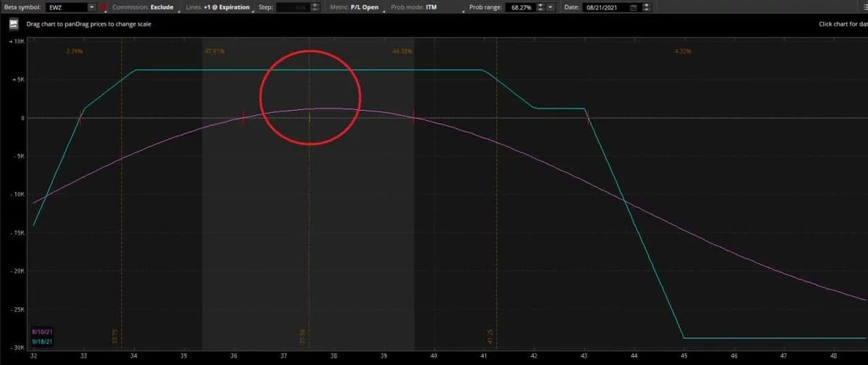The width and height of the screenshot is (868, 365).
Task: Click the chart mode icon beside drag hint
Action: coord(13,24)
